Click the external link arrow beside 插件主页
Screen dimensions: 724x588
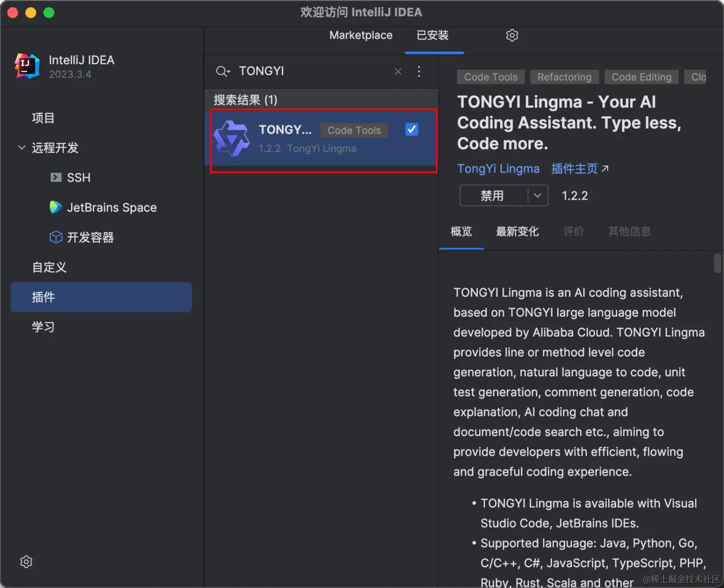point(605,168)
